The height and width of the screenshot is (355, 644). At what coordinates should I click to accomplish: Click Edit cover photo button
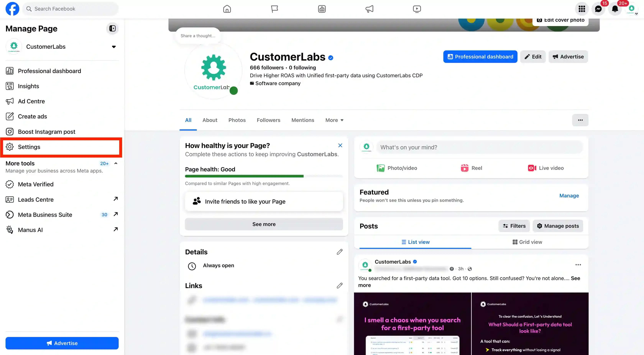560,21
